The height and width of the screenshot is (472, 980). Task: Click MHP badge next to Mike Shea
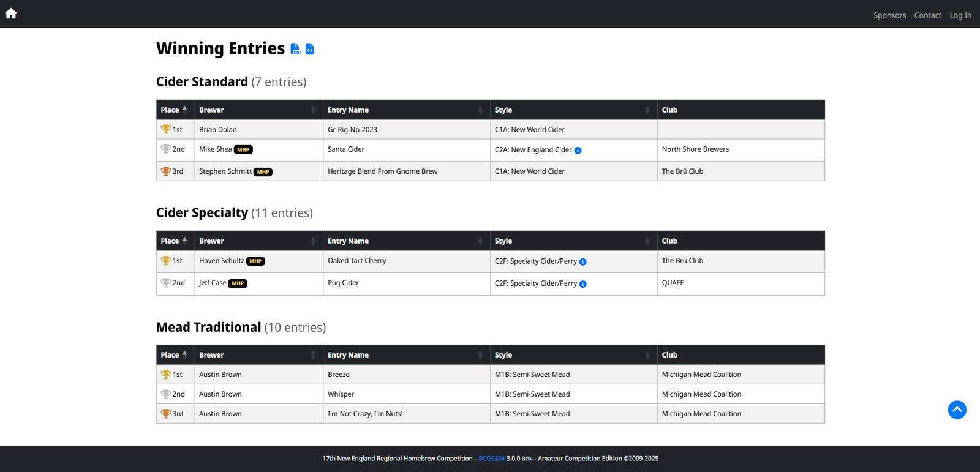(243, 150)
